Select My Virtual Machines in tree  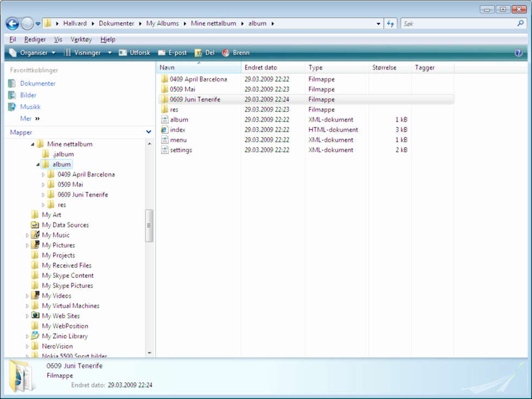71,306
